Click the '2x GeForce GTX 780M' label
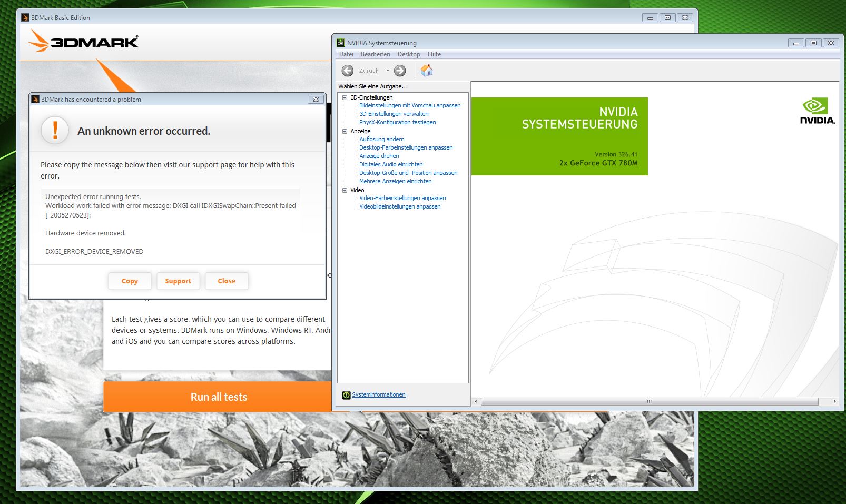 pyautogui.click(x=598, y=163)
